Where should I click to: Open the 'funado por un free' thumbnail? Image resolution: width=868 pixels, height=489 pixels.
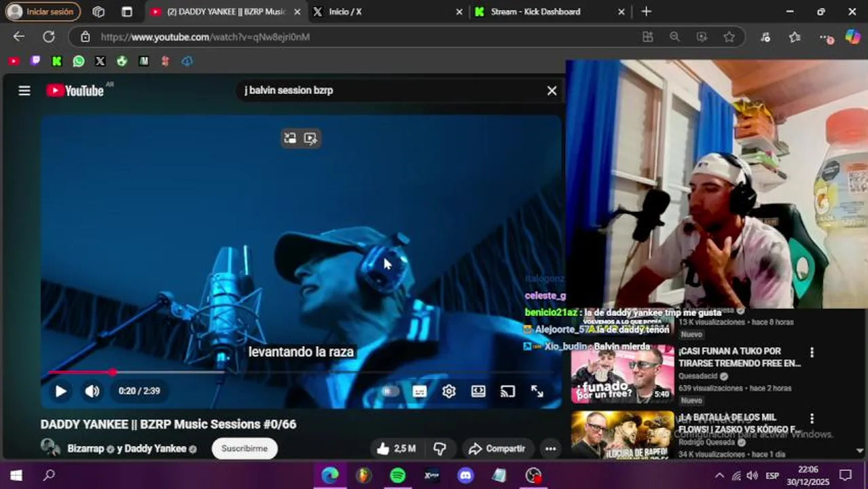pos(623,375)
